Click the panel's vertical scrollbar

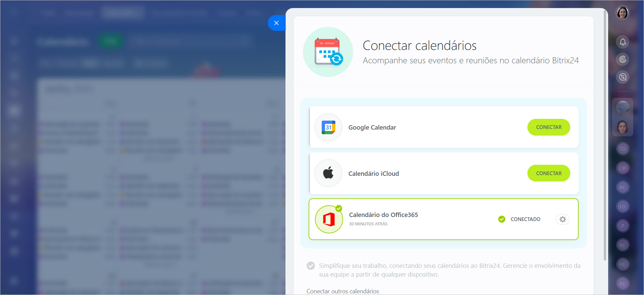[605, 135]
